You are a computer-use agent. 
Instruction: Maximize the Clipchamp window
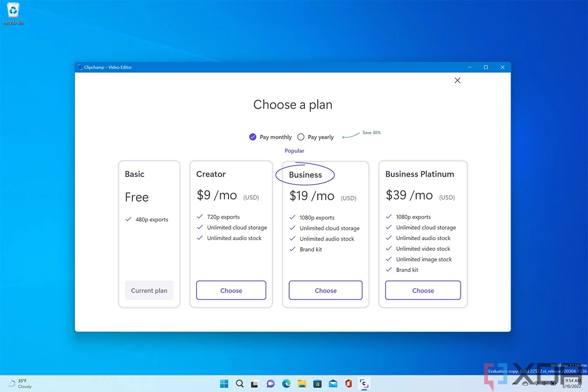pos(486,67)
